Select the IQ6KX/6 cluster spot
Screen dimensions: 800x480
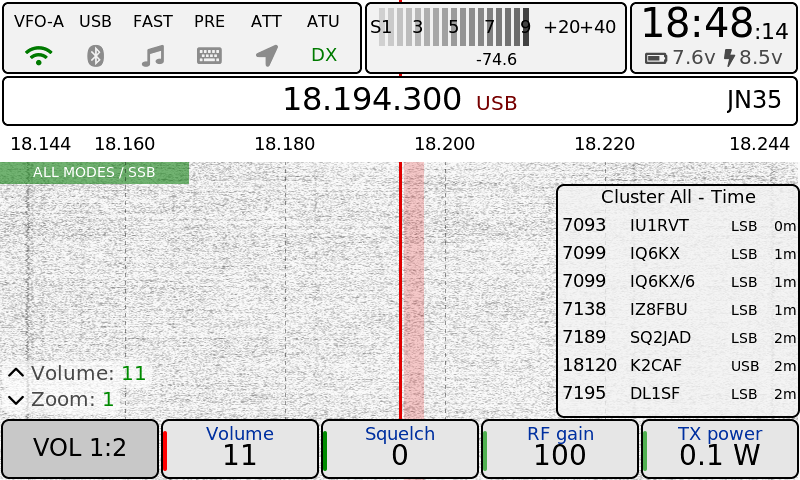(679, 282)
